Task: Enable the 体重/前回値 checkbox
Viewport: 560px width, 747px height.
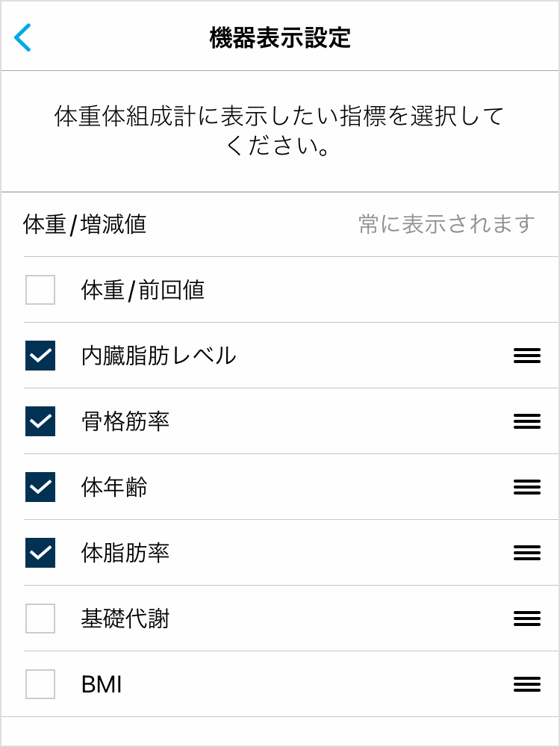Action: click(x=40, y=290)
